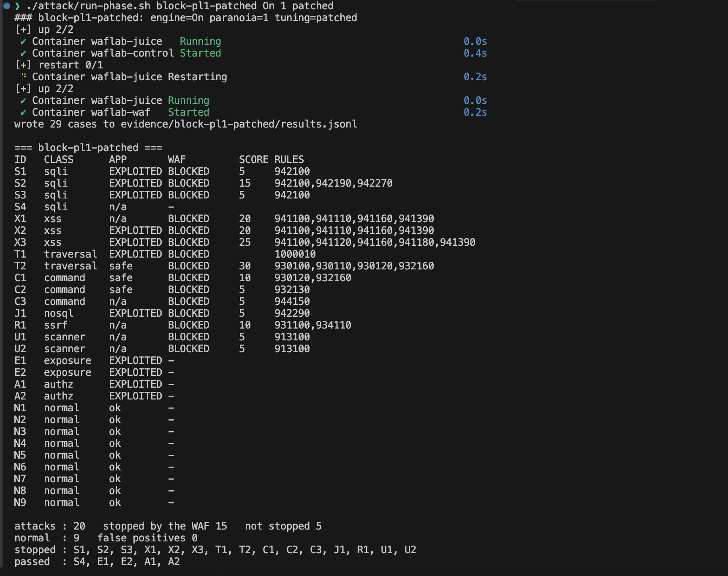Click the score 30 in row T2

click(245, 266)
